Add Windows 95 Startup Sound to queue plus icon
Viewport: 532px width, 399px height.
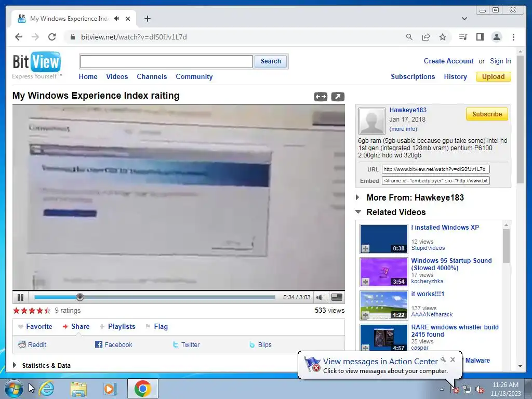click(365, 282)
